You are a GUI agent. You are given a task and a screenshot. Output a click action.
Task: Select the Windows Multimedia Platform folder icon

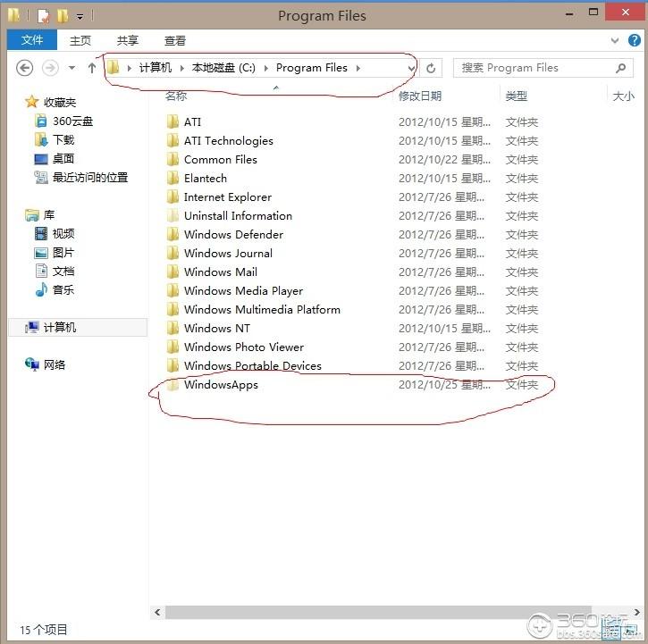click(x=173, y=309)
